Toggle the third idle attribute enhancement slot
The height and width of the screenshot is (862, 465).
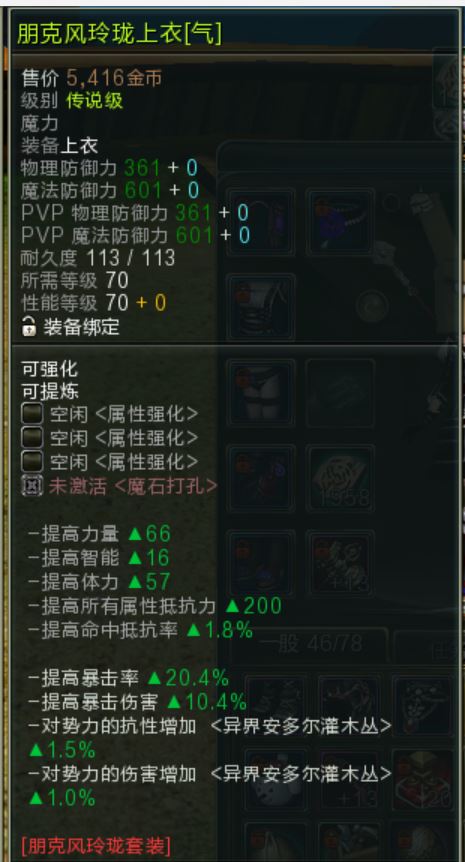coord(32,461)
